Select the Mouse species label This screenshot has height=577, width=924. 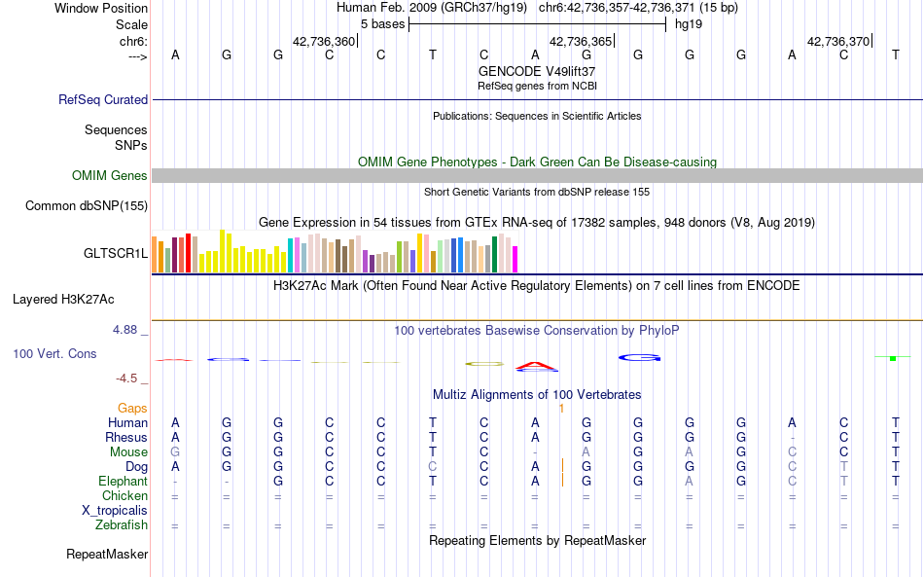[128, 452]
